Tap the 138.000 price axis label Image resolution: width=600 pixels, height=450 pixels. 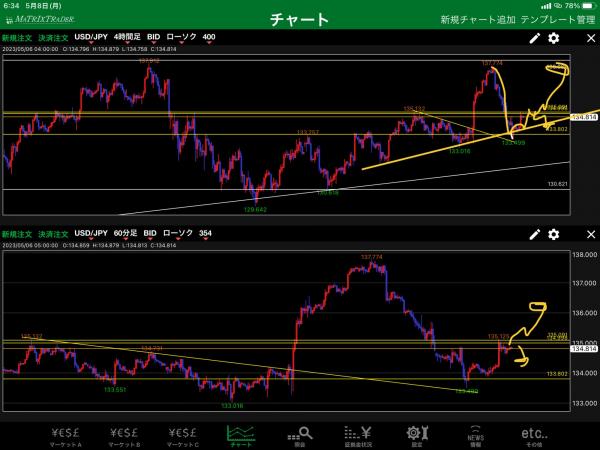tap(584, 255)
